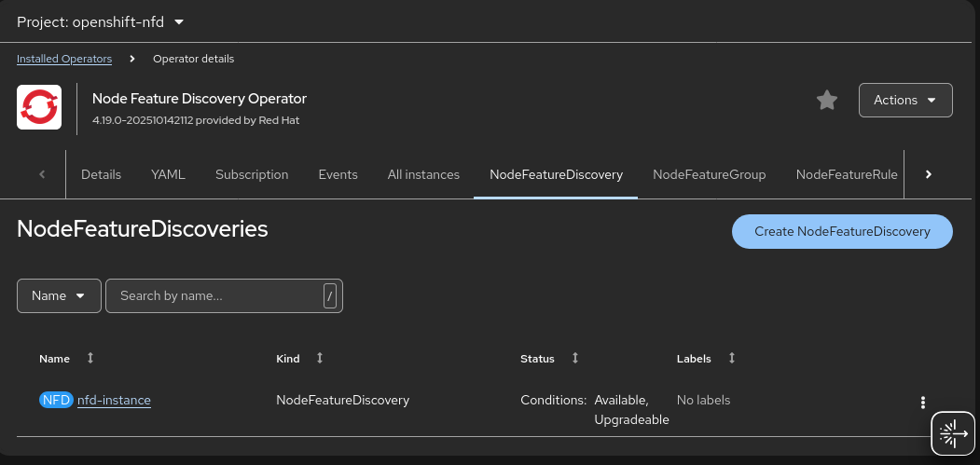This screenshot has width=980, height=465.
Task: Expand the Actions dropdown menu
Action: click(904, 101)
